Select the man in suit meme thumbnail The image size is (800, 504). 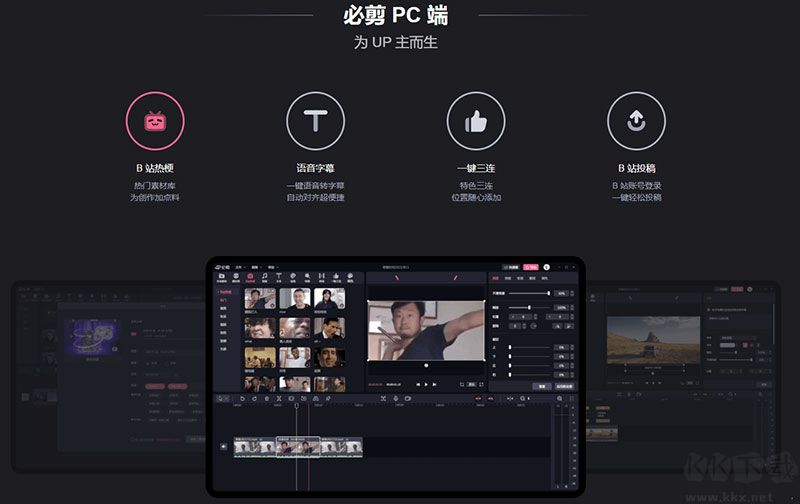point(330,328)
